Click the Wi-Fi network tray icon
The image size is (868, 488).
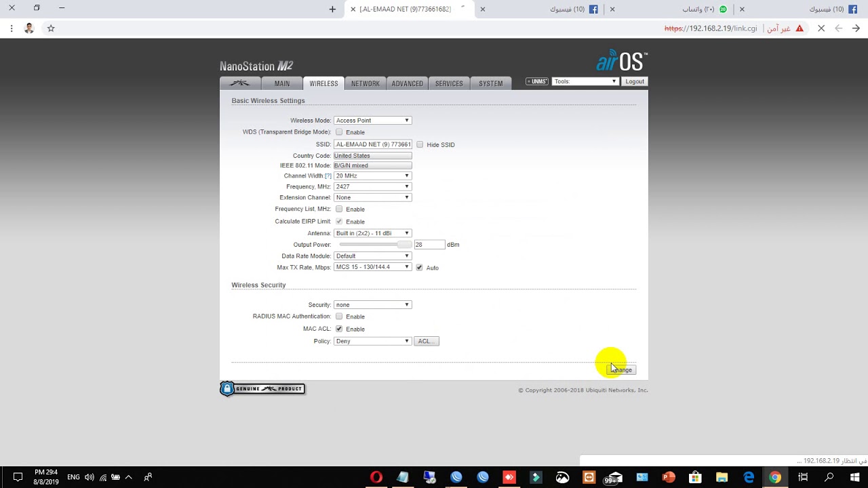[103, 477]
